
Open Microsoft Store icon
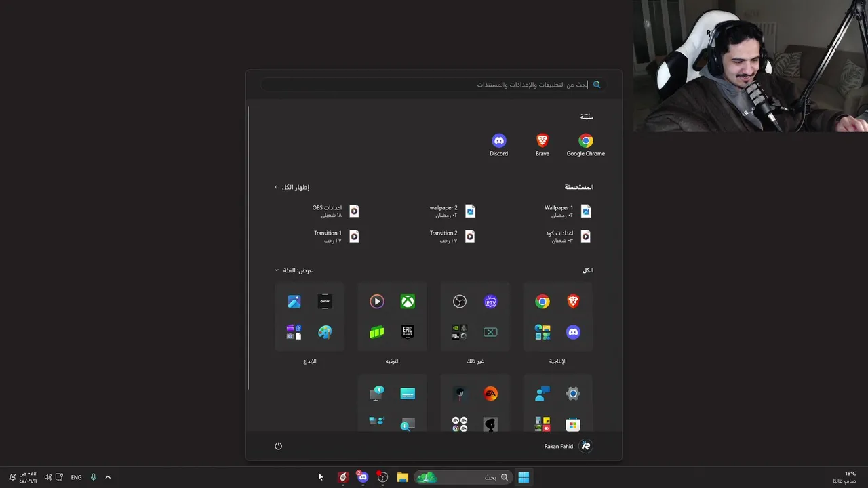click(x=573, y=424)
